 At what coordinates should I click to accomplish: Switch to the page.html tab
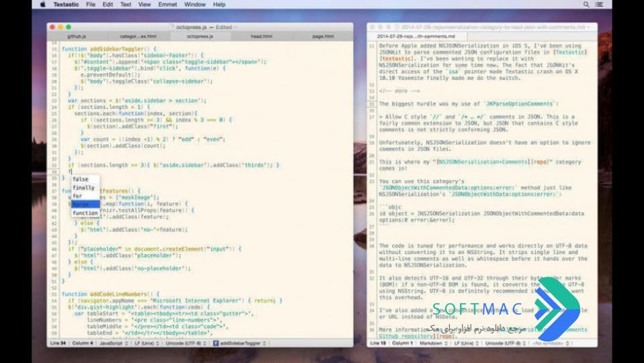(323, 36)
